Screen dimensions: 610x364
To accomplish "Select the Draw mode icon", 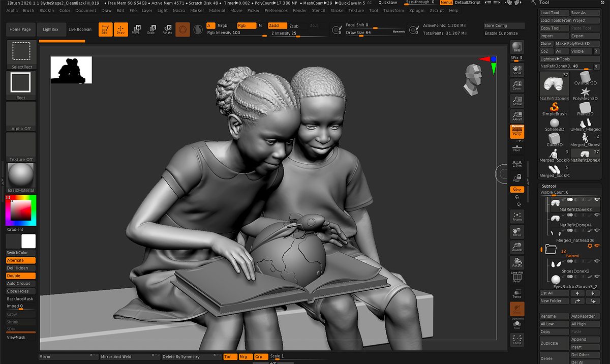I will pos(121,29).
